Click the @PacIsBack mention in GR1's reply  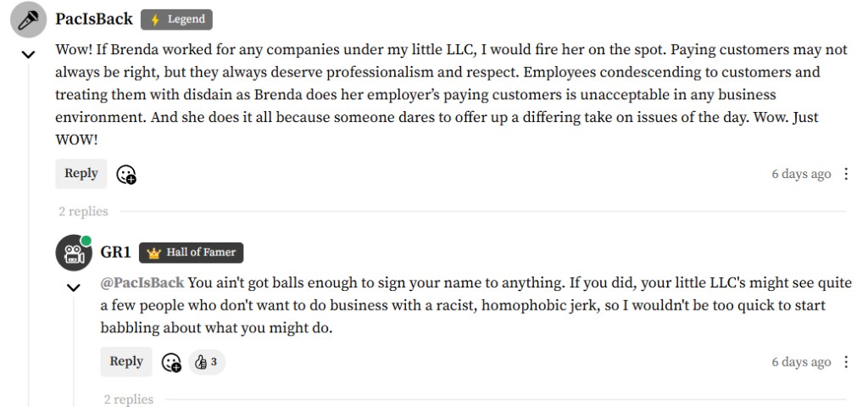[x=142, y=283]
